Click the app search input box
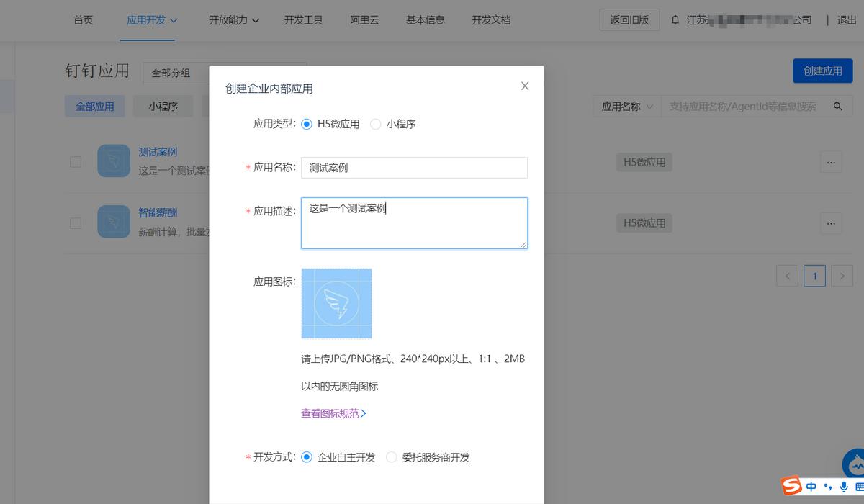 [x=743, y=107]
